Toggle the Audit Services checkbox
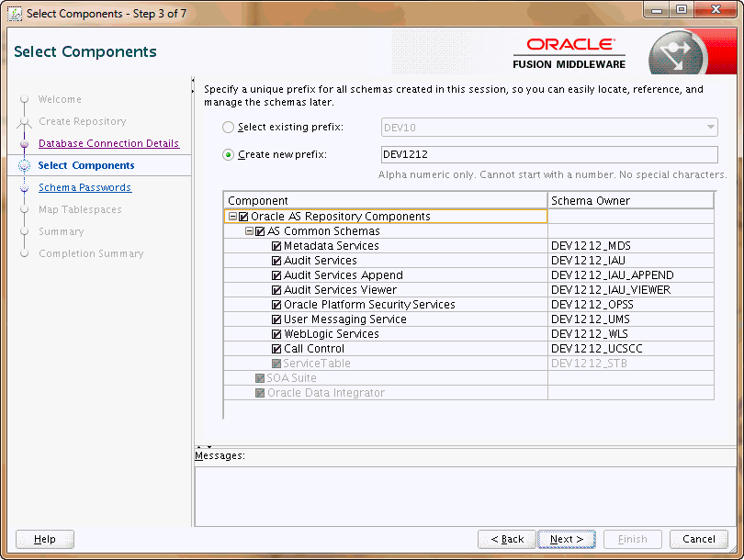This screenshot has width=744, height=560. pos(276,261)
